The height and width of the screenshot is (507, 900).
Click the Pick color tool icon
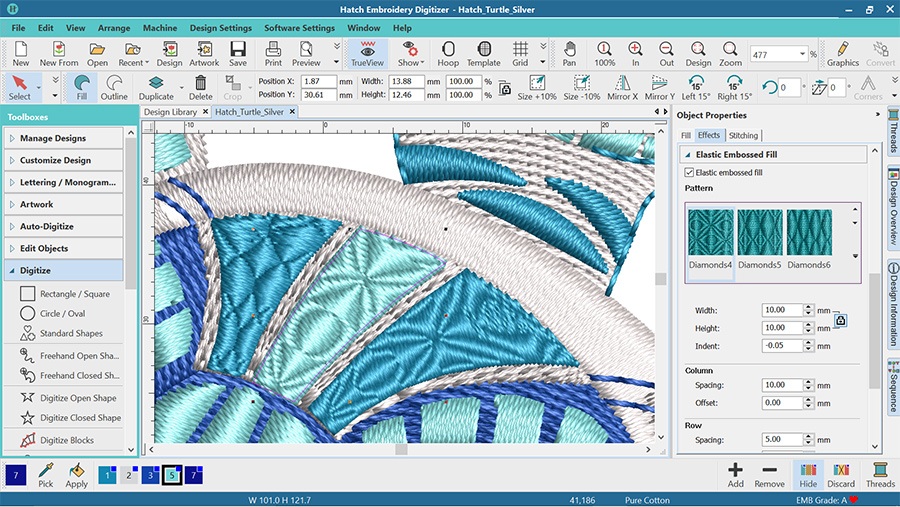45,474
